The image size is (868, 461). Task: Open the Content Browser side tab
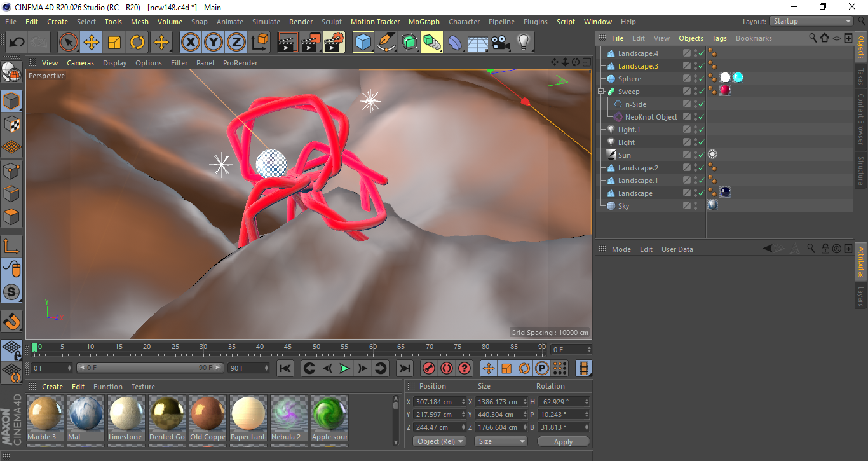(861, 119)
